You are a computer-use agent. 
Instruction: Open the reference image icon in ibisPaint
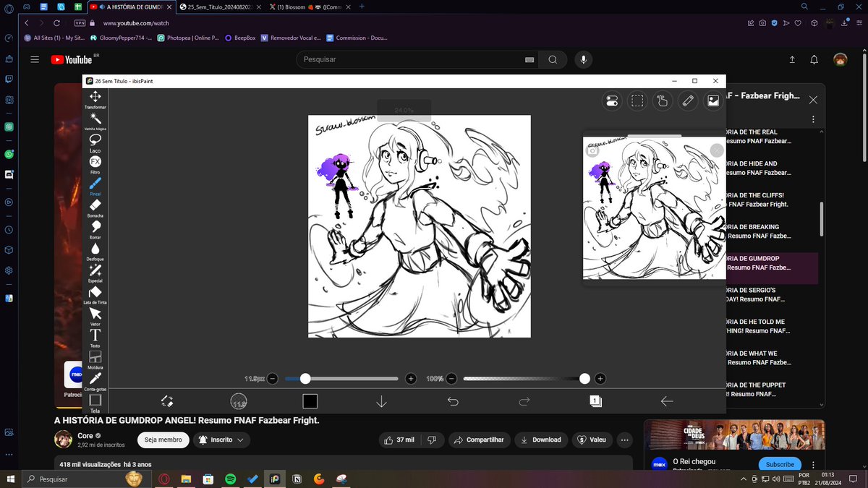tap(713, 101)
